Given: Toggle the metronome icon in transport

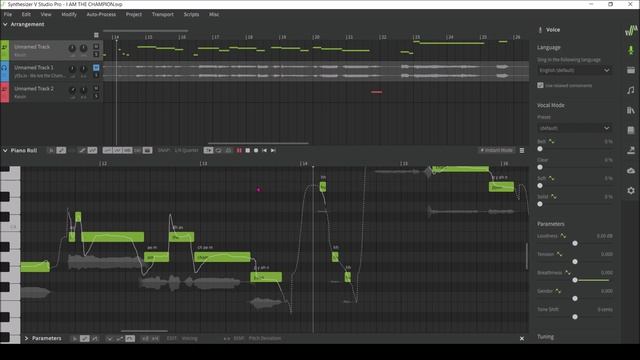Looking at the screenshot, I should tap(229, 151).
